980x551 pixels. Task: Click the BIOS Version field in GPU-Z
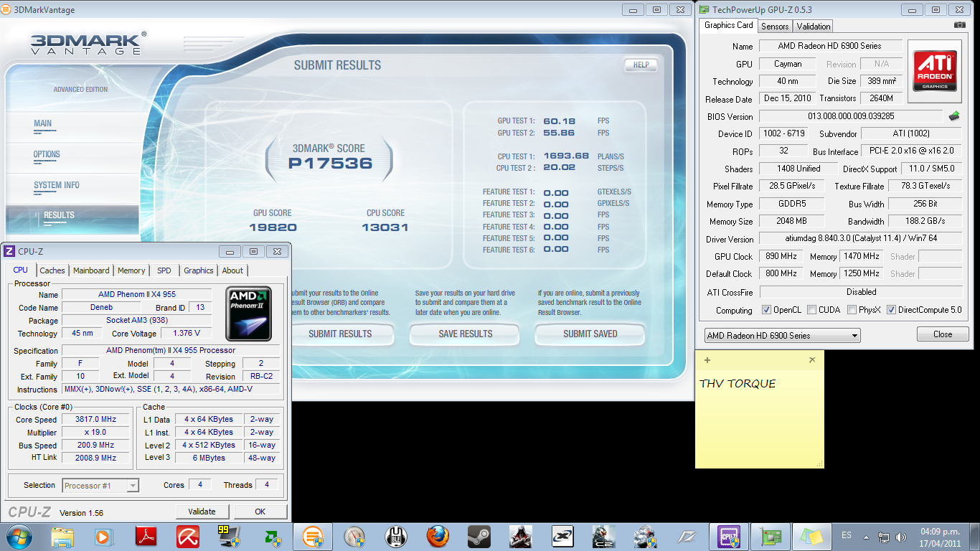click(851, 116)
